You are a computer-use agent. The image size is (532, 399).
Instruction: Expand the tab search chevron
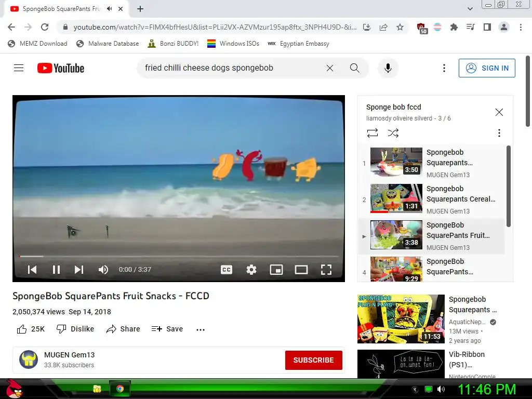pos(470,9)
